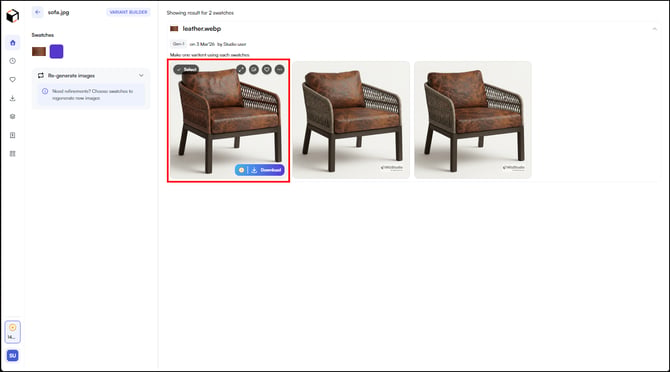Viewport: 670px width, 372px height.
Task: Select the brown leather swatch
Action: pos(39,51)
